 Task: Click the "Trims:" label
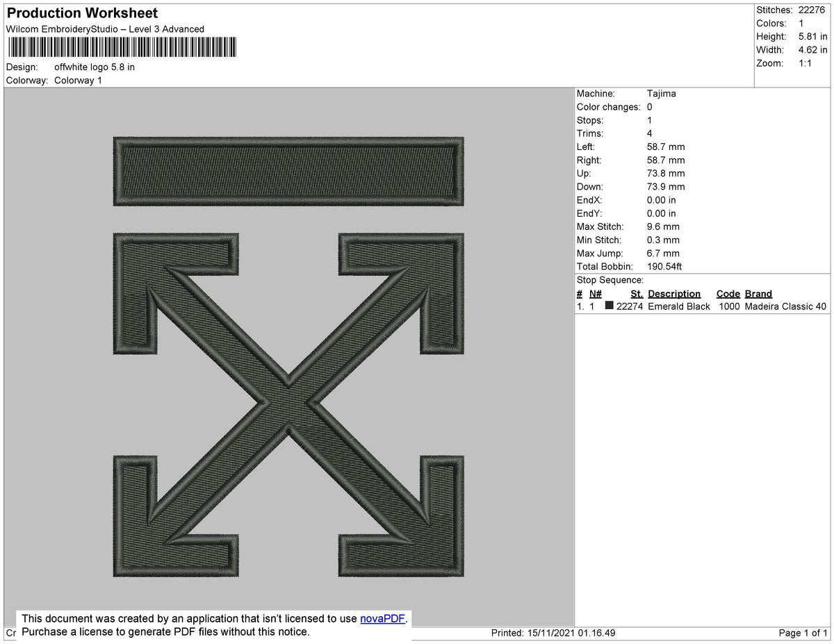click(590, 133)
